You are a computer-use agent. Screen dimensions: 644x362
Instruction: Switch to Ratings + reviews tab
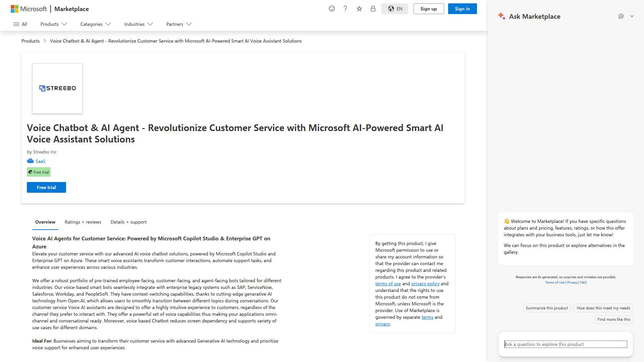83,222
